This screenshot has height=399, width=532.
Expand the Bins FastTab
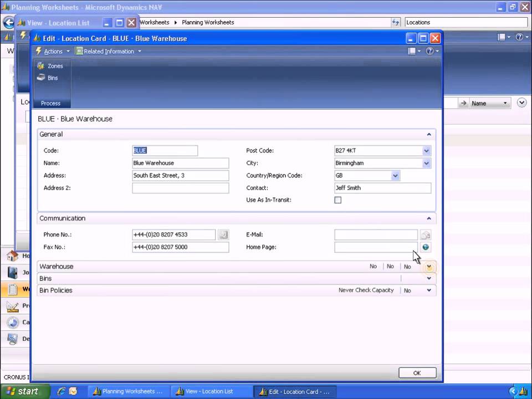tap(429, 279)
